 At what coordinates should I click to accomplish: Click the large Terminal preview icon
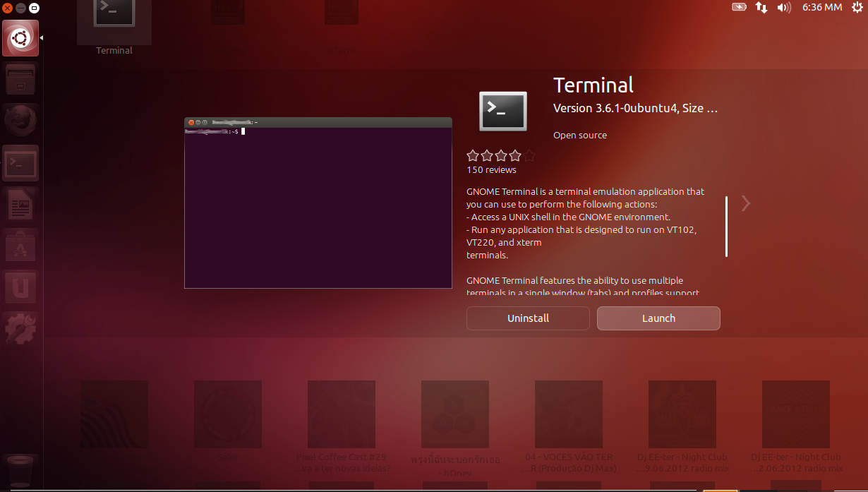tap(503, 111)
